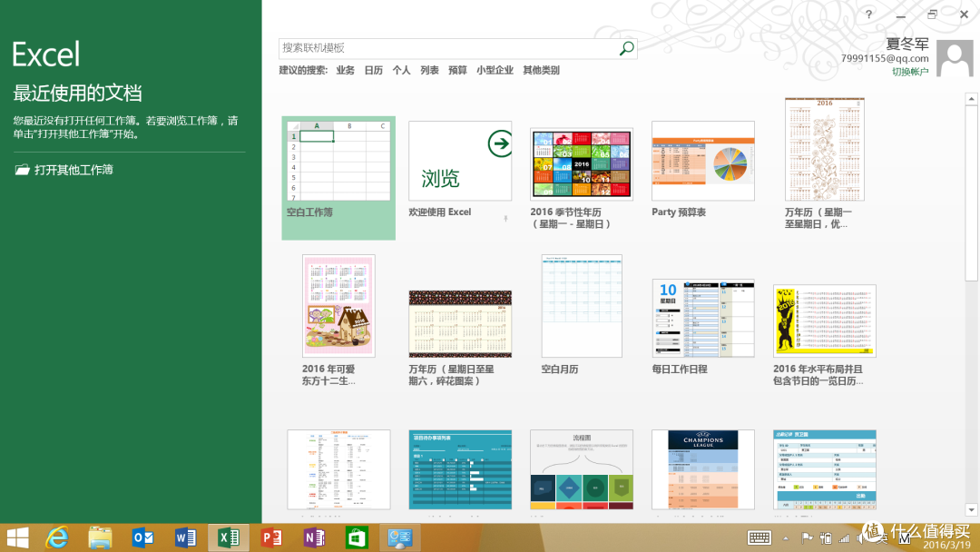This screenshot has width=980, height=552.
Task: Select suggested search 其他类别
Action: (541, 70)
